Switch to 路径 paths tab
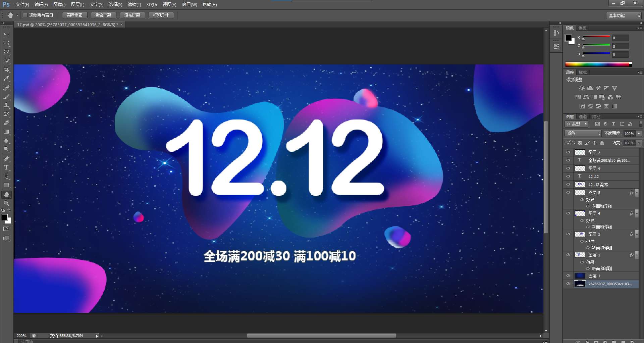 (x=596, y=117)
